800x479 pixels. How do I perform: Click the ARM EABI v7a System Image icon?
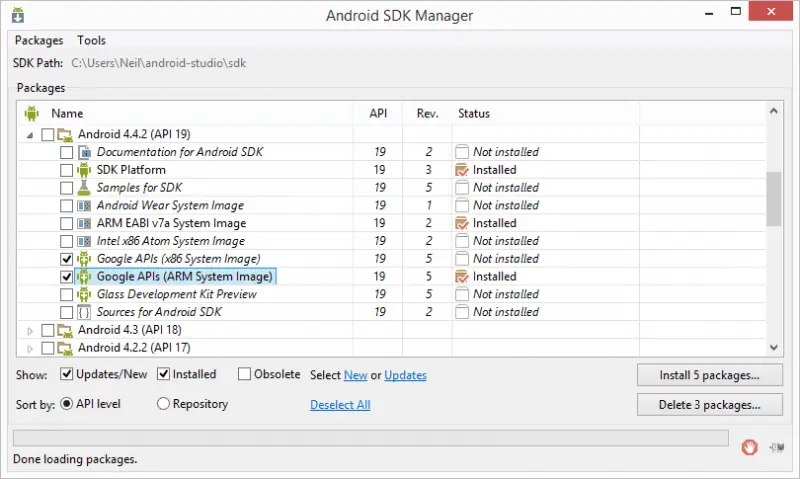tap(84, 223)
